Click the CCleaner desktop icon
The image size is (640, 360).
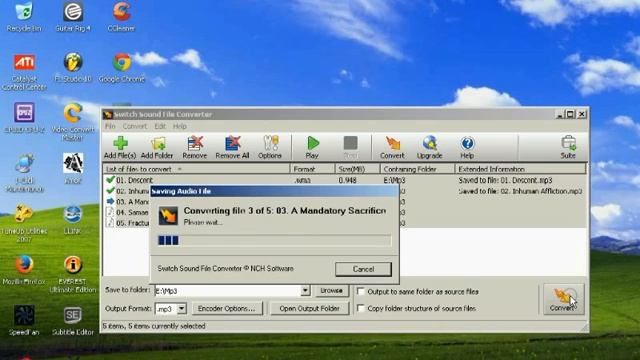(x=121, y=16)
